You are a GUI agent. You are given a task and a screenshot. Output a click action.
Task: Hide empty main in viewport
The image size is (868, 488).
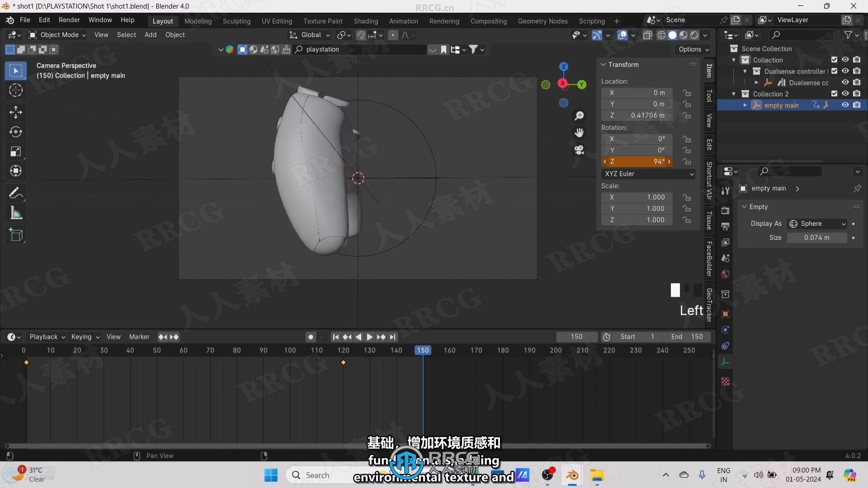845,105
